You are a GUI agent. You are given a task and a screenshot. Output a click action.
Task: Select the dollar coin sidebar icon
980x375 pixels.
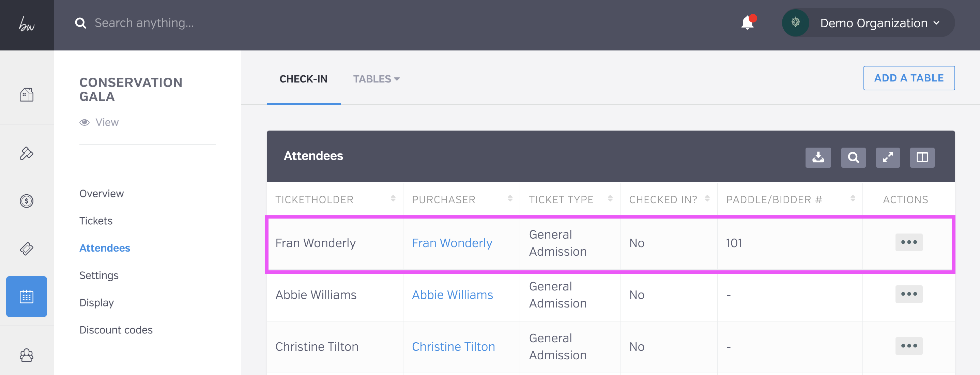click(26, 201)
